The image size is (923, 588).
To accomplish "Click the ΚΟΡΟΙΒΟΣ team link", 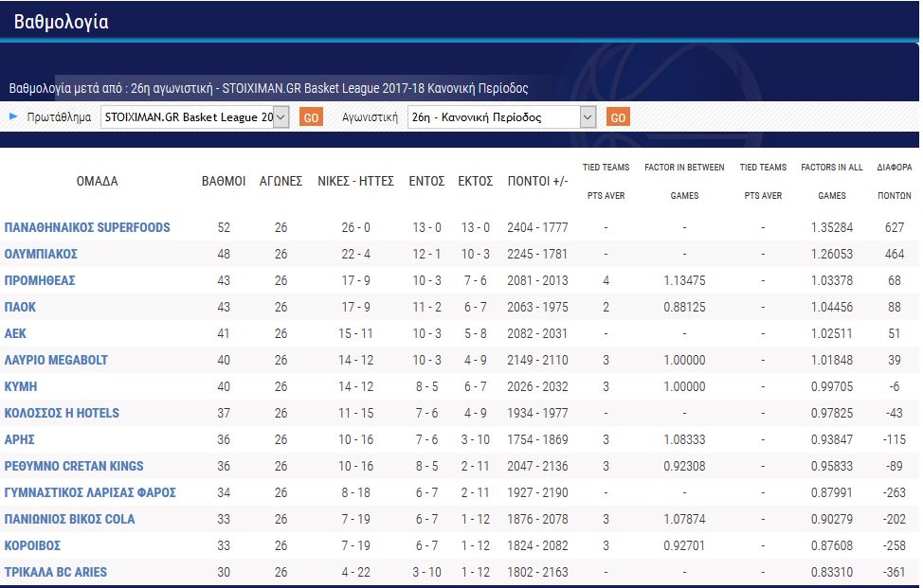I will coord(34,545).
